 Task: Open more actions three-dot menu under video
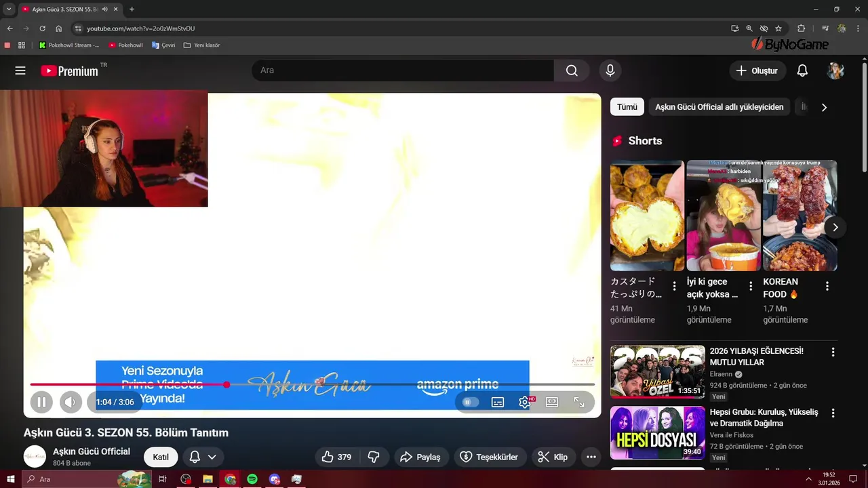click(x=591, y=457)
